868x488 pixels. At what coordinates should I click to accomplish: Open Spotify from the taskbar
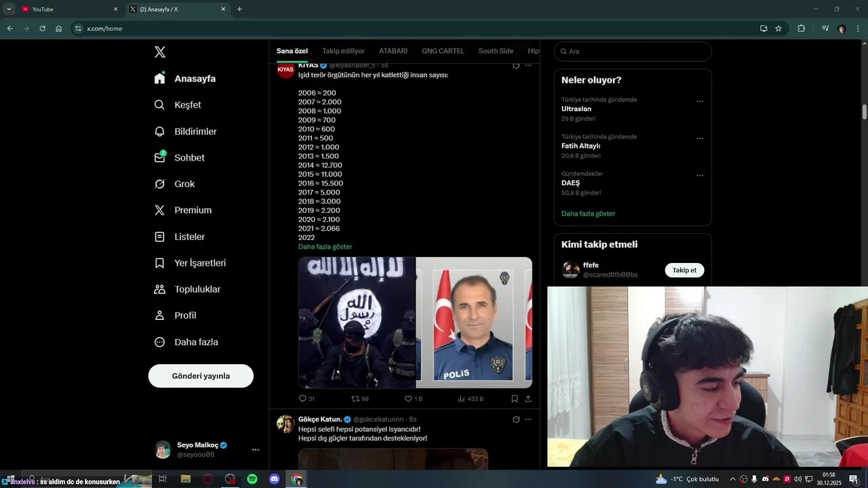(252, 479)
